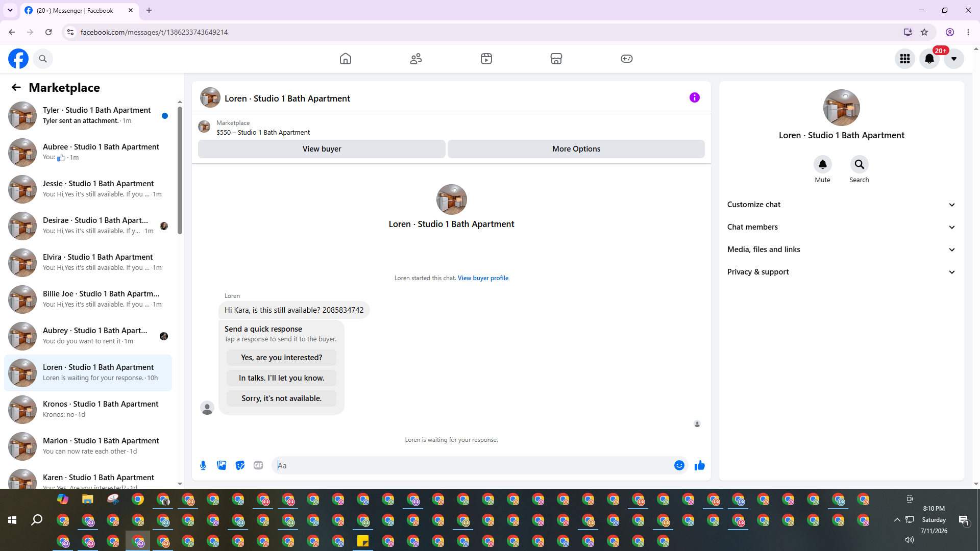The image size is (980, 551).
Task: Click the chat list scrollbar
Action: (x=180, y=171)
